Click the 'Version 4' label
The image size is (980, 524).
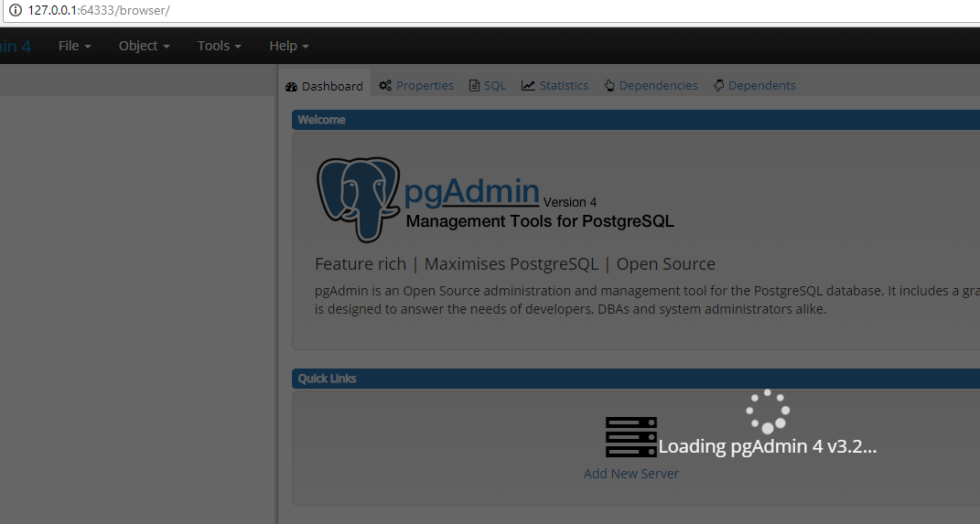pos(570,202)
